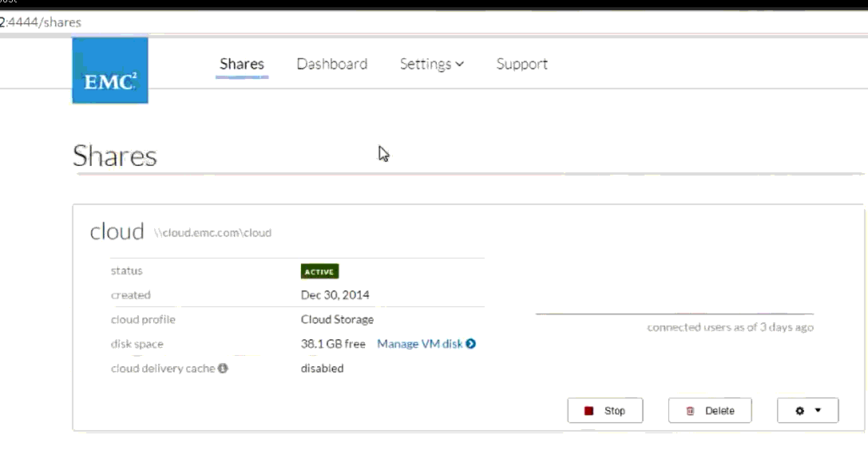Click the cloud share title

pos(117,231)
